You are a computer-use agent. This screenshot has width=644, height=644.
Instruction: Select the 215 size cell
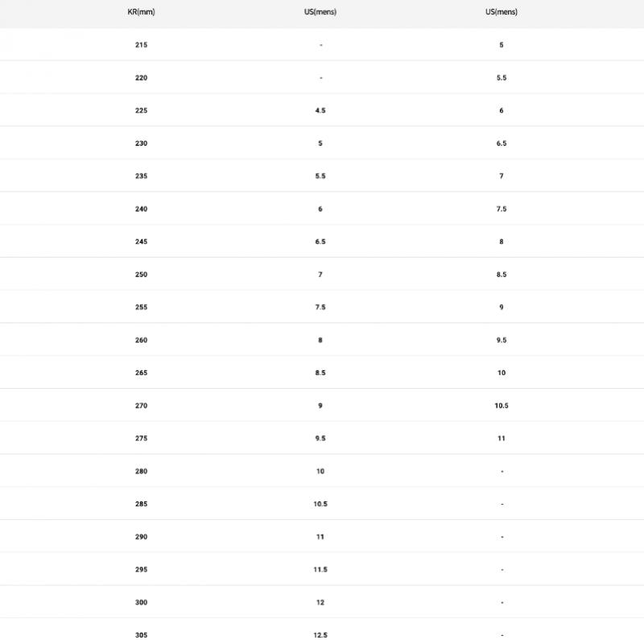[x=141, y=45]
